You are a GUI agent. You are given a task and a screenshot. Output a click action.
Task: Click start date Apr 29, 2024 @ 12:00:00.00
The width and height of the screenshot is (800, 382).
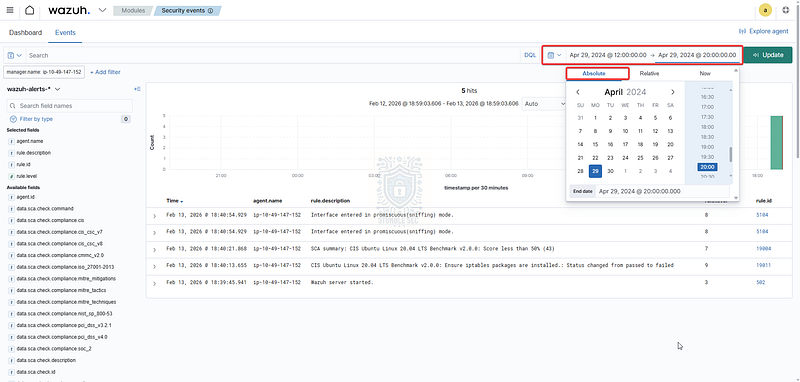coord(608,55)
